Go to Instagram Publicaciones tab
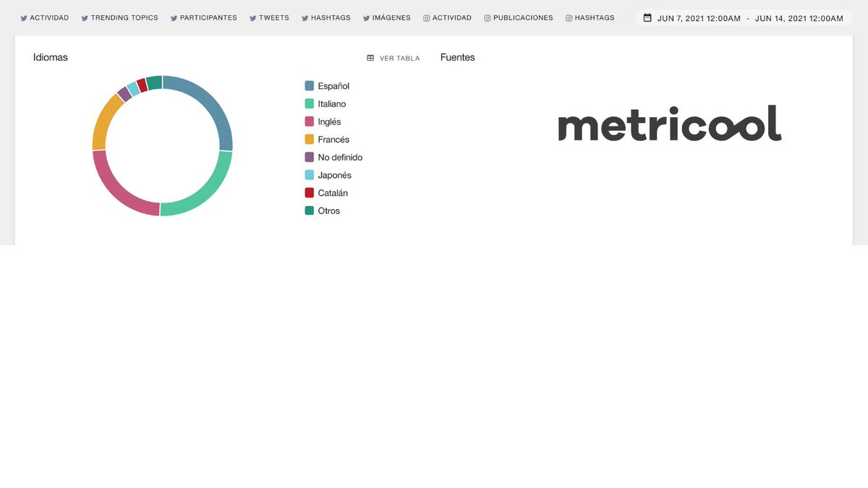The height and width of the screenshot is (488, 868). (519, 18)
